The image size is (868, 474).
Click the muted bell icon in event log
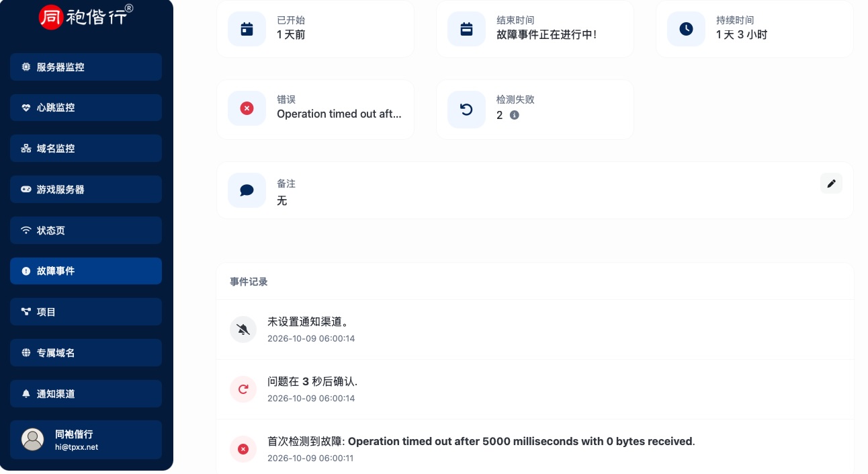coord(243,329)
